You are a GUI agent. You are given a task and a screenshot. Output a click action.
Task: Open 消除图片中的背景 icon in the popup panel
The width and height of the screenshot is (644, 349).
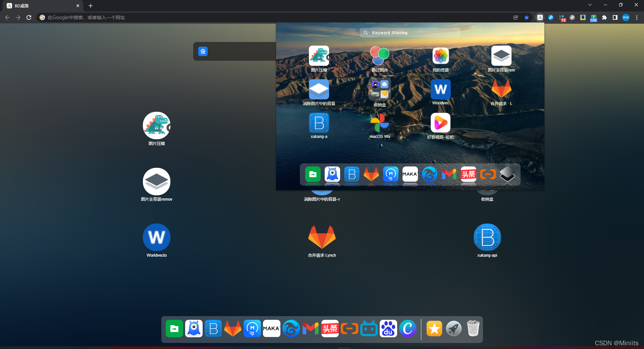pos(319,89)
